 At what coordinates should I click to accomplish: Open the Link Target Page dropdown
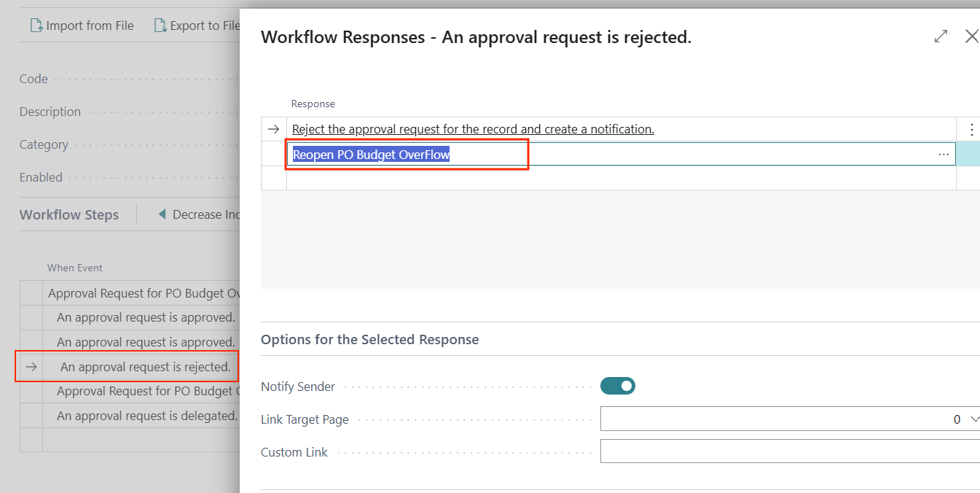coord(975,419)
